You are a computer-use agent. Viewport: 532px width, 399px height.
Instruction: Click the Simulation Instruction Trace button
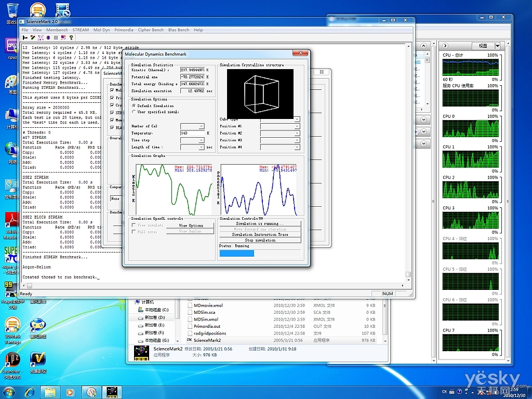(x=260, y=234)
